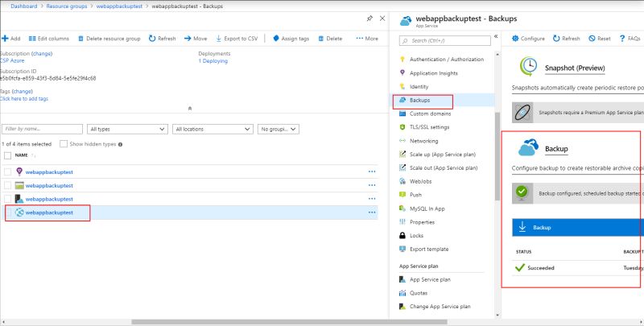Open ellipsis menu for selected App Service row
The width and height of the screenshot is (644, 326).
(x=372, y=213)
